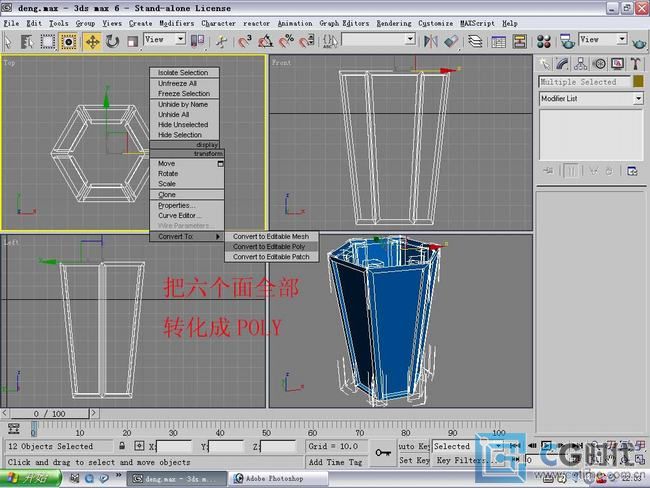Activate the Select and Scale tool
Image resolution: width=650 pixels, height=488 pixels.
[x=132, y=41]
